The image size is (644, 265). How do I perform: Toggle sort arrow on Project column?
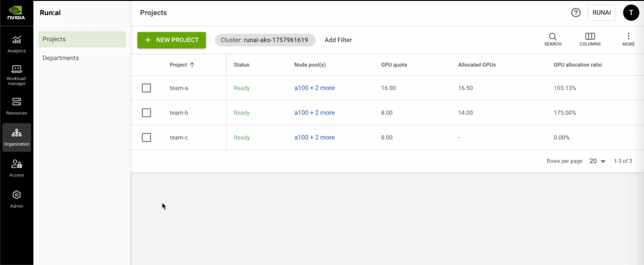(x=192, y=65)
